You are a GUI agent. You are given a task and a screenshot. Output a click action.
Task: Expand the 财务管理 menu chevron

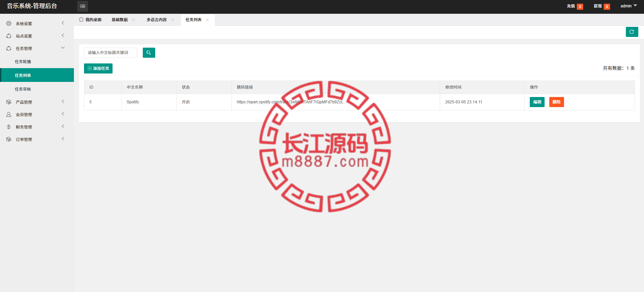(63, 126)
